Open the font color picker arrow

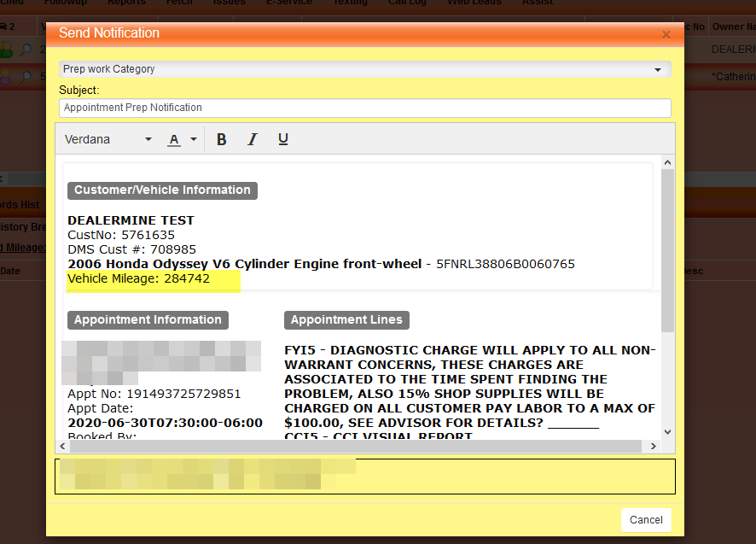(194, 139)
